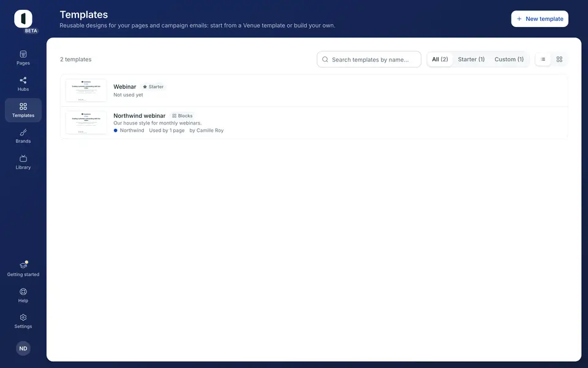Open Help in the sidebar
Viewport: 588px width, 368px height.
coord(23,295)
